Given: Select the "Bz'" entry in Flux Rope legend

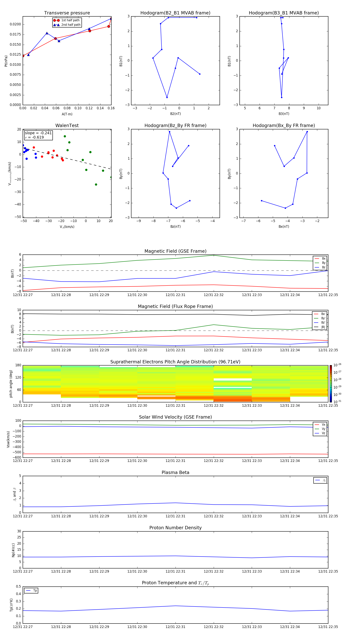Looking at the screenshot, I should pyautogui.click(x=320, y=323).
